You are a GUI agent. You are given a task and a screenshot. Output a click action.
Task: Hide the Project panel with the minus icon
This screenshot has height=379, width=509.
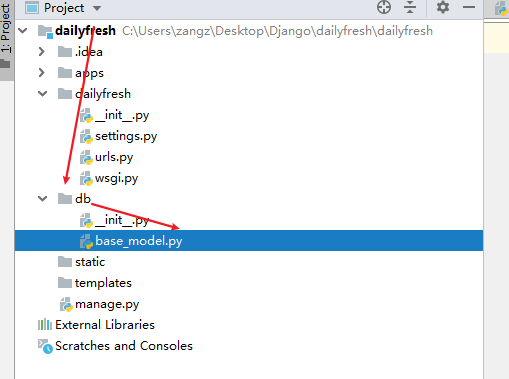(469, 7)
